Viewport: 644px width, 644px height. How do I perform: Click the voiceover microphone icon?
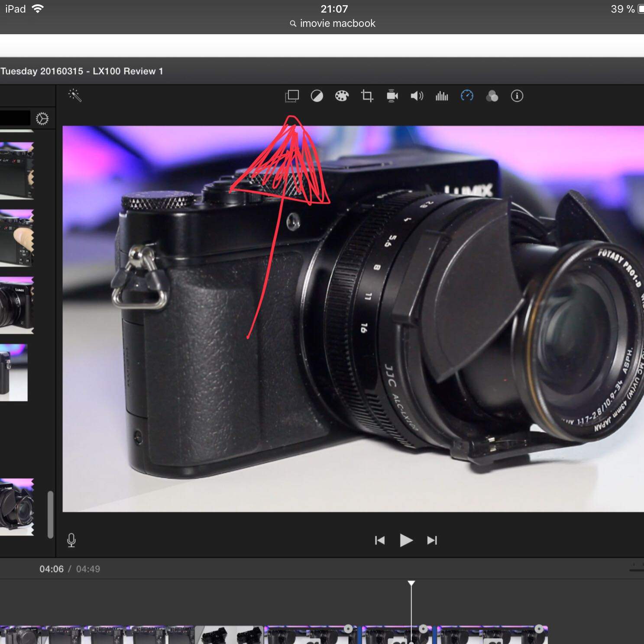point(71,540)
